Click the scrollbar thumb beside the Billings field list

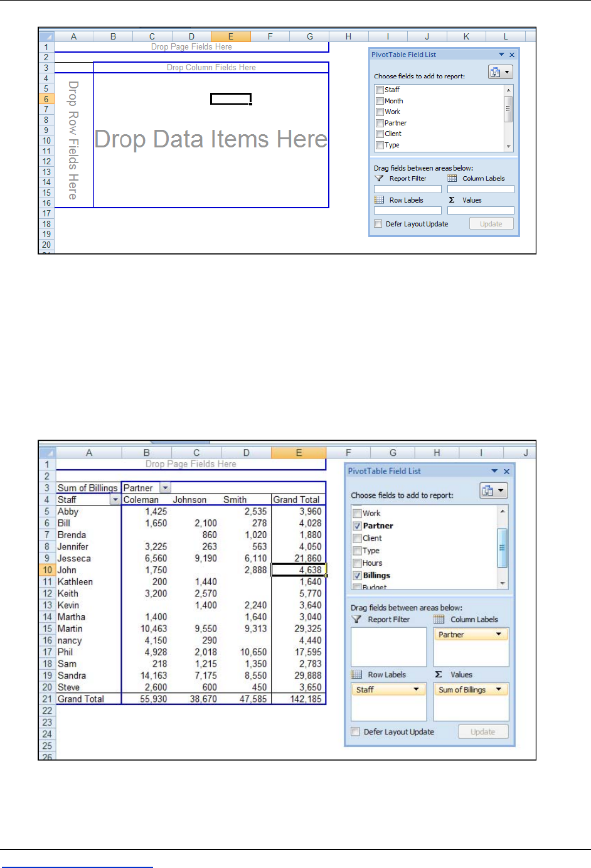[x=502, y=548]
